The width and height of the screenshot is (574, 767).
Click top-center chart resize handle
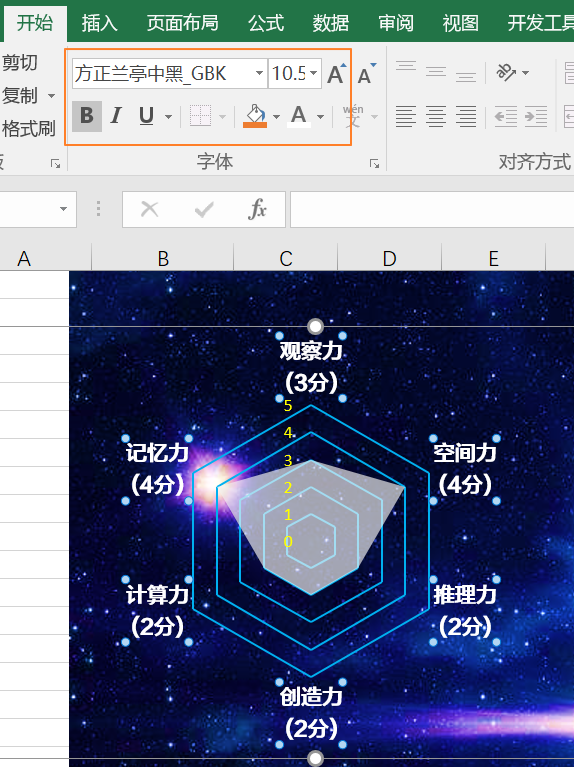click(x=316, y=326)
